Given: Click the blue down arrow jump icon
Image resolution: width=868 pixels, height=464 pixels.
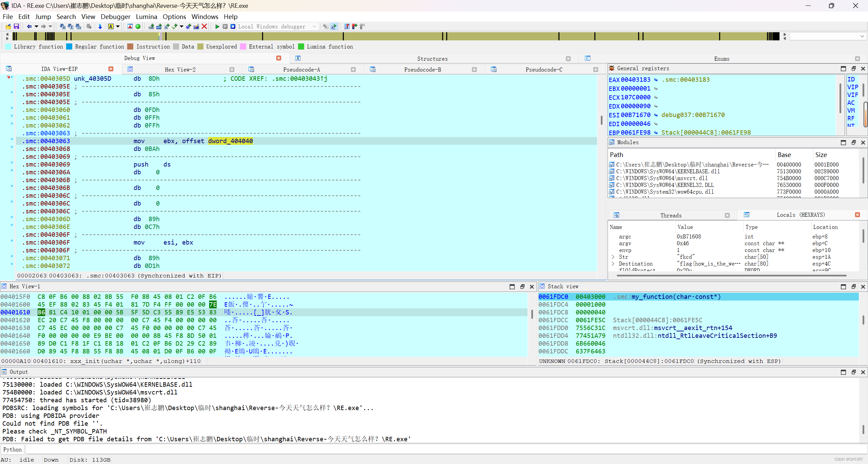Looking at the screenshot, I should tap(100, 26).
